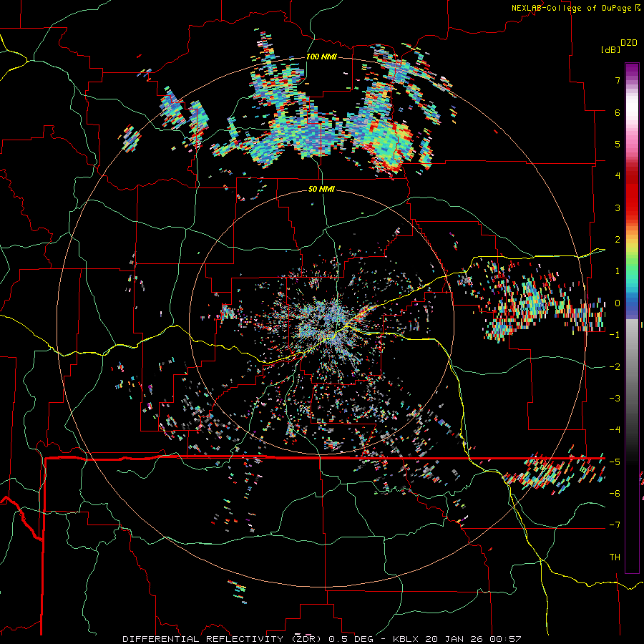644x644 pixels.
Task: Click the [dB] unit label
Action: point(610,49)
